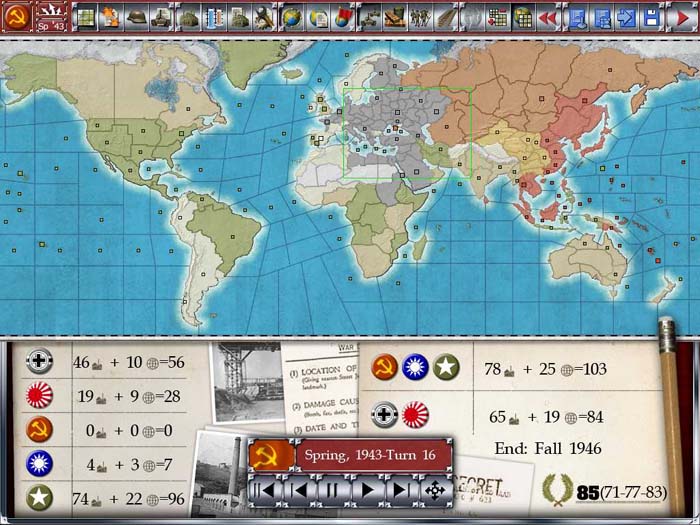
Task: Click the red end-turn arrow
Action: (x=682, y=18)
